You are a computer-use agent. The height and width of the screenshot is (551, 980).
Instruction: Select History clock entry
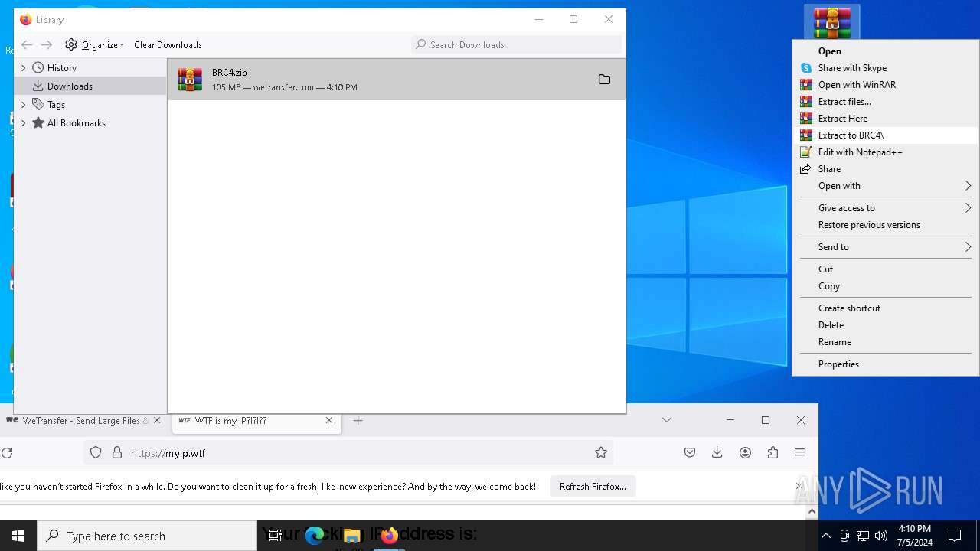pyautogui.click(x=54, y=68)
